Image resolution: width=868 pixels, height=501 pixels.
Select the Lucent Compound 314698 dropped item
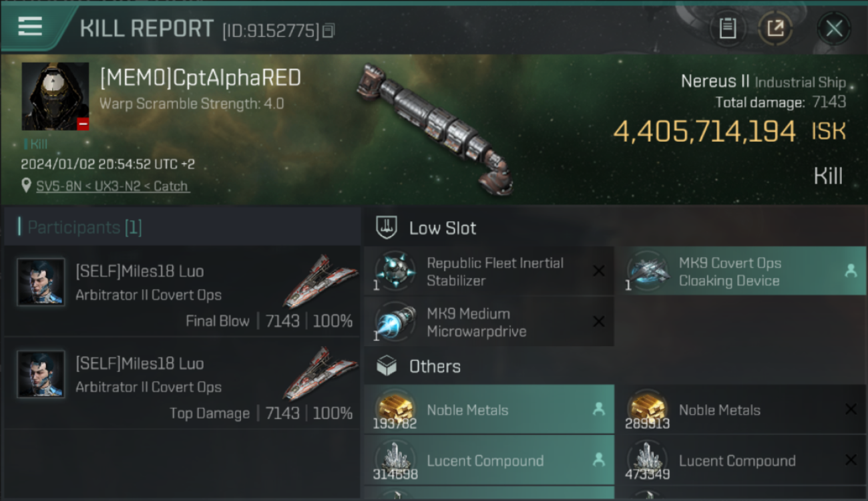pyautogui.click(x=489, y=460)
